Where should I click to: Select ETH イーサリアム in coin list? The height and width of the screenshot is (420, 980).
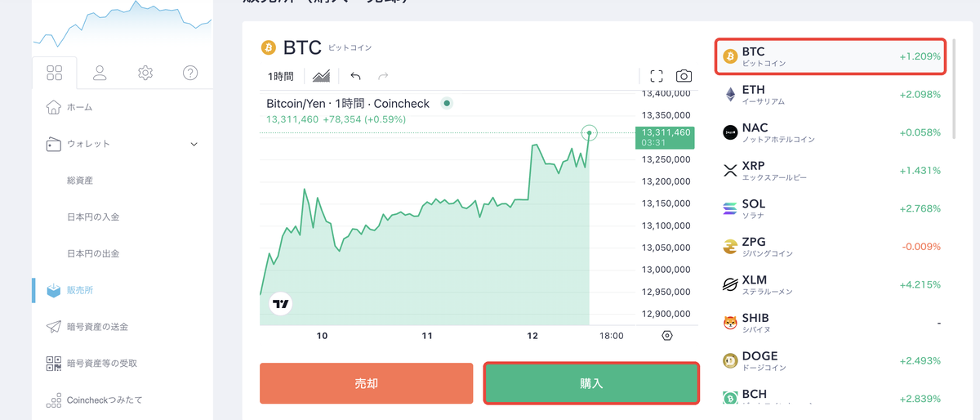click(x=831, y=95)
